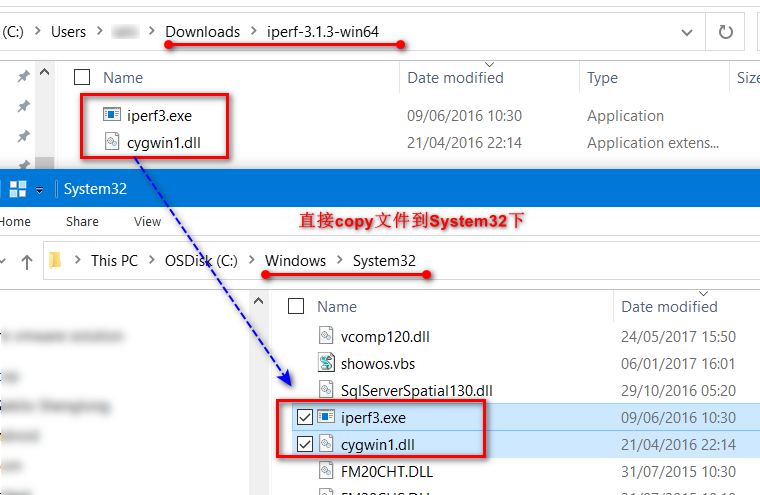Open the Quick Access Toolbar dropdown in System32 window
The width and height of the screenshot is (760, 495).
(x=40, y=190)
